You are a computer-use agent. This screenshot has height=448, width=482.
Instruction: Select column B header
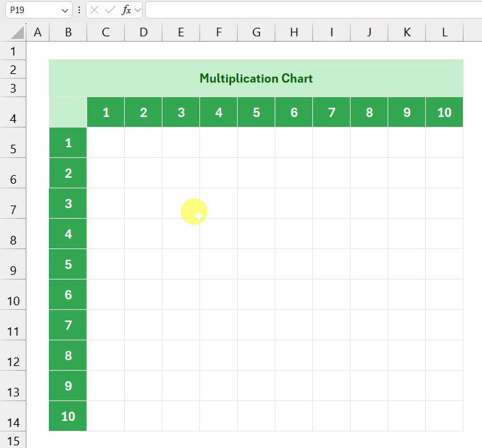68,32
